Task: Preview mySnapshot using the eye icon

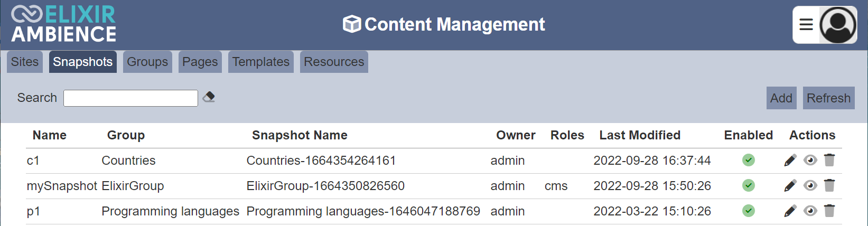Action: [x=810, y=185]
